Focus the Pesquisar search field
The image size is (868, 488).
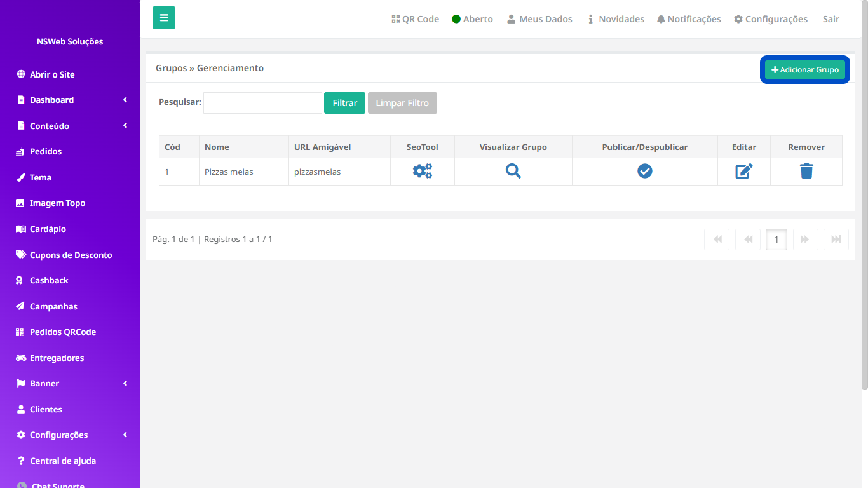click(262, 103)
